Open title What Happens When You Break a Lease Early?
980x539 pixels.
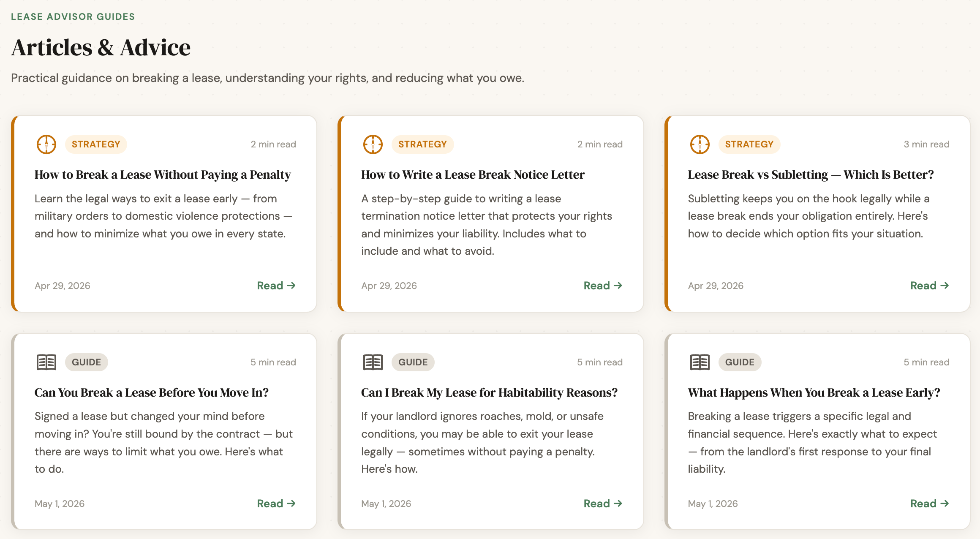(814, 393)
